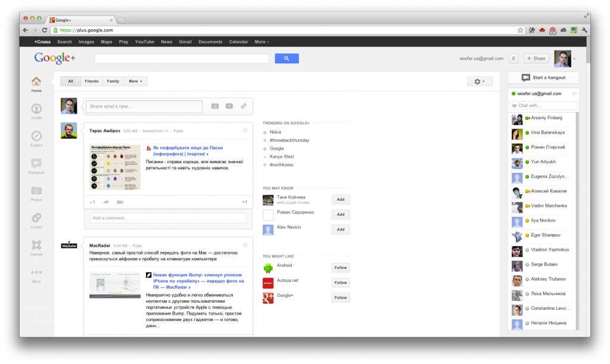Attach a photo to the new post
The height and width of the screenshot is (364, 610).
pyautogui.click(x=214, y=106)
